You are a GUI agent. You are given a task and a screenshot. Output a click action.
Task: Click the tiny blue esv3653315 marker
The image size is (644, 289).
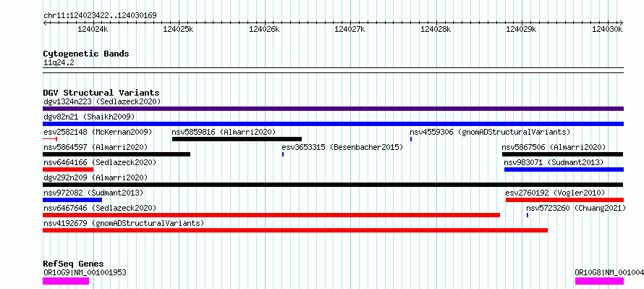pos(283,154)
